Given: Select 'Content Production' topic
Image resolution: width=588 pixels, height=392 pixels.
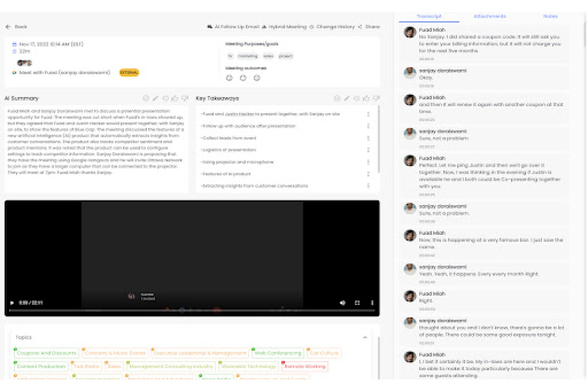Looking at the screenshot, I should [x=41, y=367].
